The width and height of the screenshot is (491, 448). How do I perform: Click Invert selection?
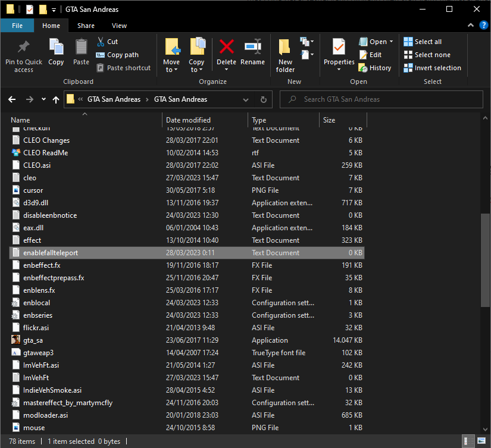(433, 68)
